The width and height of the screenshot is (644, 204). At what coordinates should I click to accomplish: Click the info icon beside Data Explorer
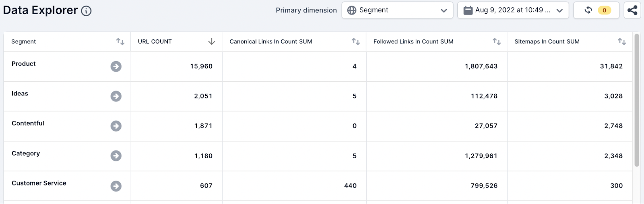[86, 11]
